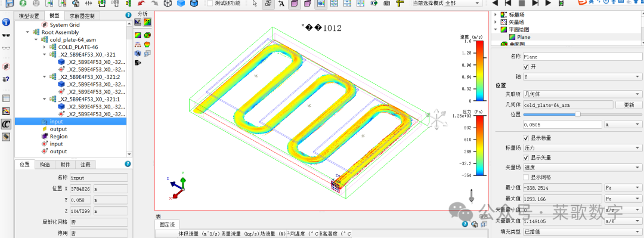644x238 pixels.
Task: Click the skip to last frame button
Action: (535, 4)
